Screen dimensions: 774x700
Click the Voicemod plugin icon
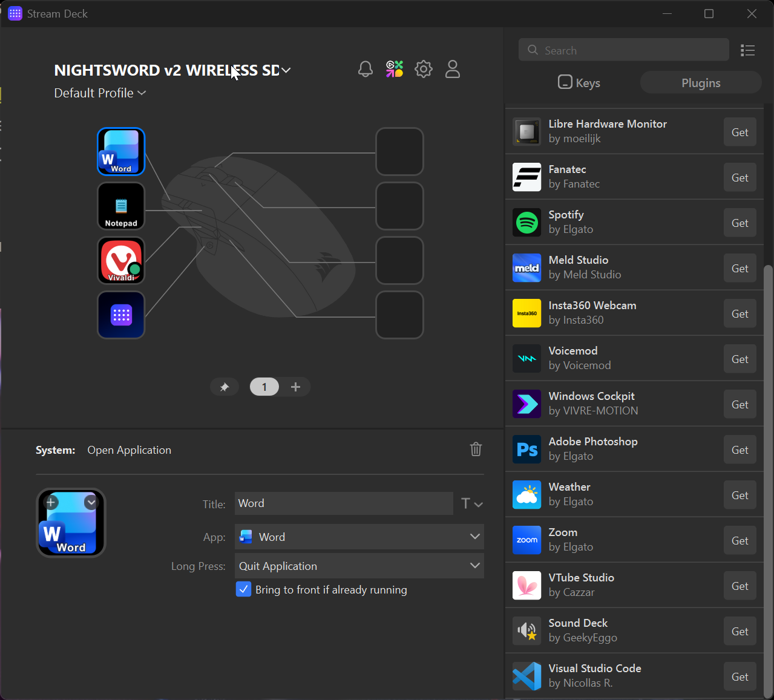(x=527, y=359)
